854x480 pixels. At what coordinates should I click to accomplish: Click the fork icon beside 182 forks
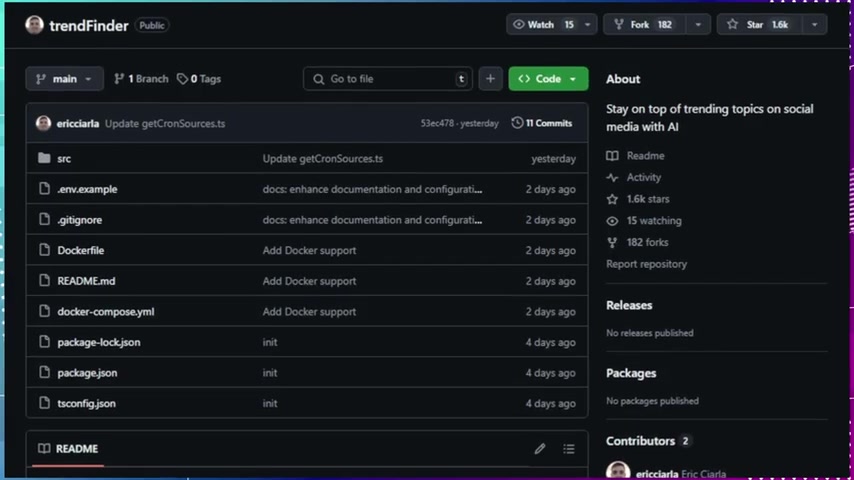click(x=612, y=242)
